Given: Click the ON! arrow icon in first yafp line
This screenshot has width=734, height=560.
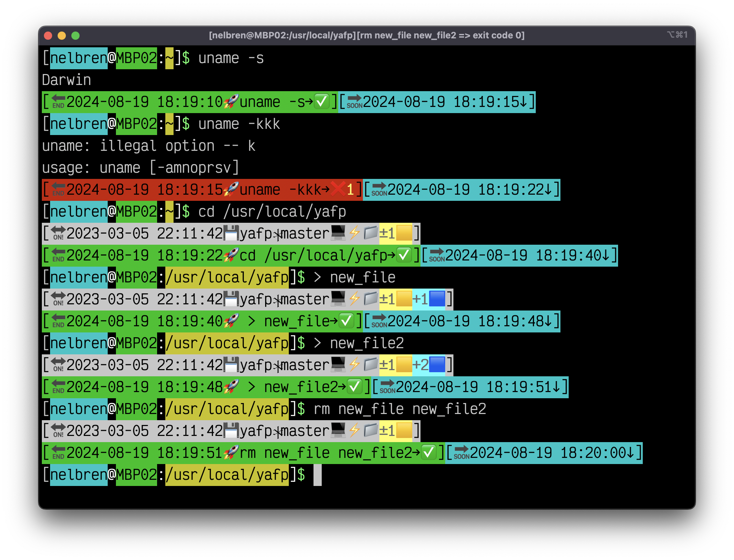Looking at the screenshot, I should [58, 233].
